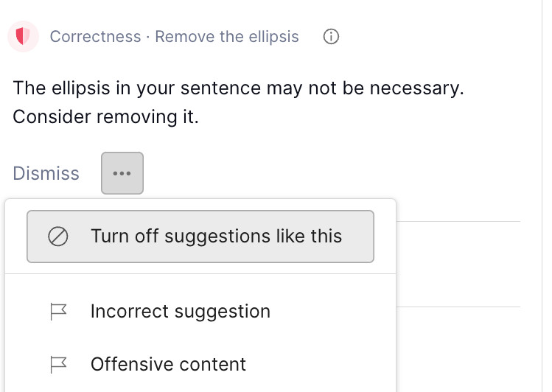Click the circle-slash icon for turning off suggestions

tap(58, 236)
